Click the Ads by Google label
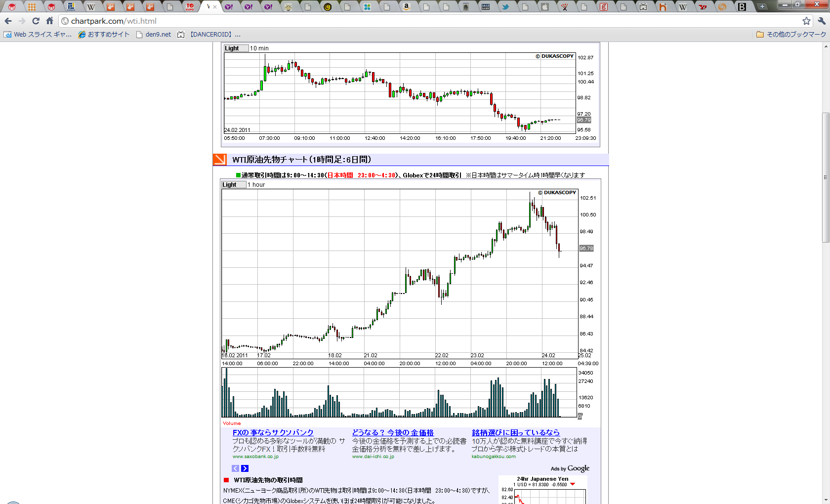The height and width of the screenshot is (504, 830). [x=570, y=468]
